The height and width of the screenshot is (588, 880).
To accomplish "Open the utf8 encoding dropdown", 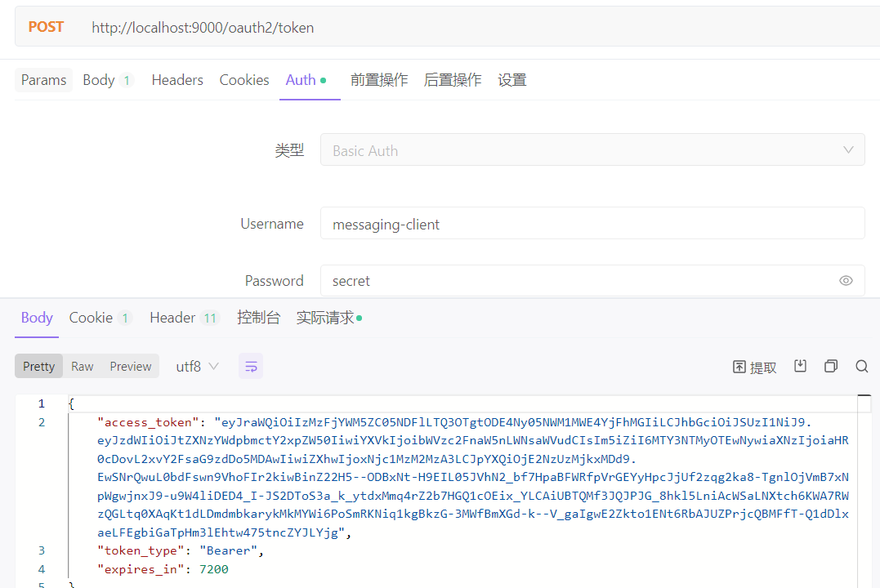I will tap(197, 367).
